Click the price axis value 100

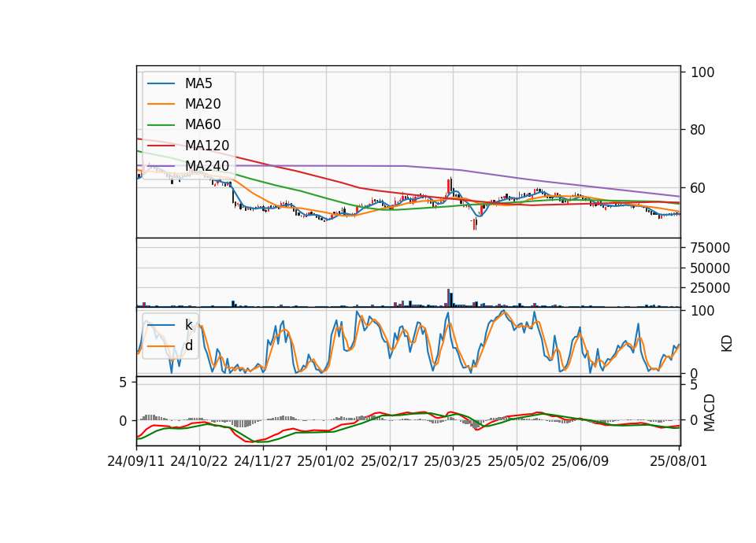[x=702, y=72]
